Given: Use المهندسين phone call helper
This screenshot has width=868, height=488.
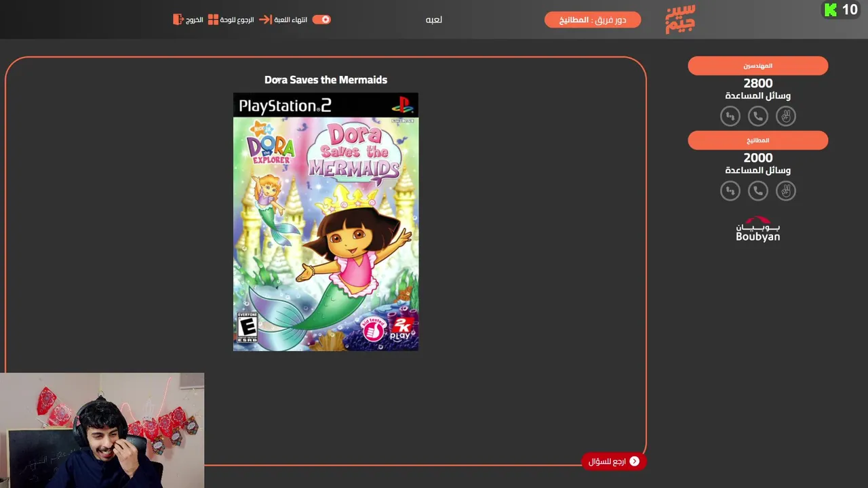Looking at the screenshot, I should 758,117.
